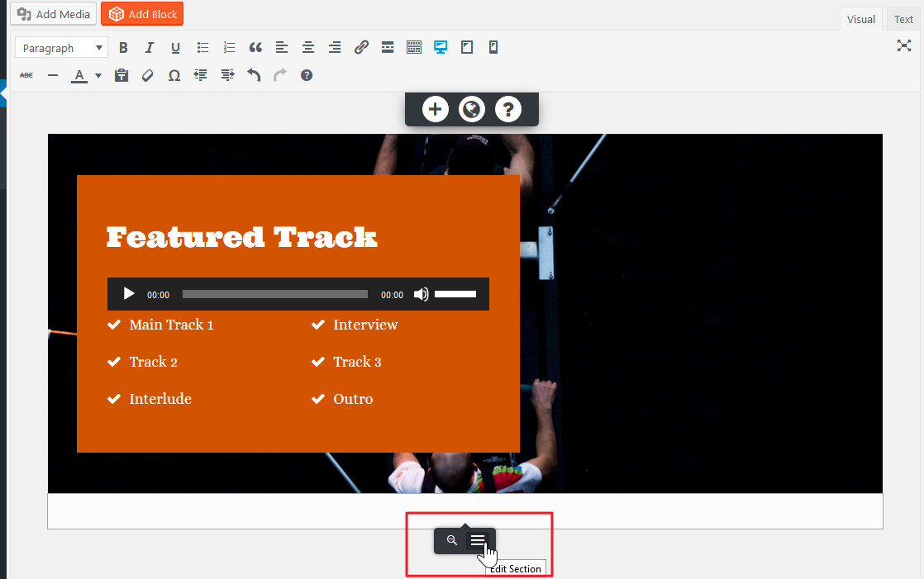This screenshot has width=924, height=579.
Task: Select the mobile phone preview icon
Action: pyautogui.click(x=493, y=48)
